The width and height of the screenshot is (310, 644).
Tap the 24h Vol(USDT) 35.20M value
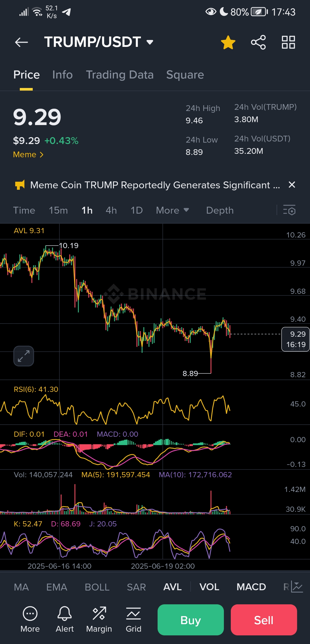coord(249,151)
